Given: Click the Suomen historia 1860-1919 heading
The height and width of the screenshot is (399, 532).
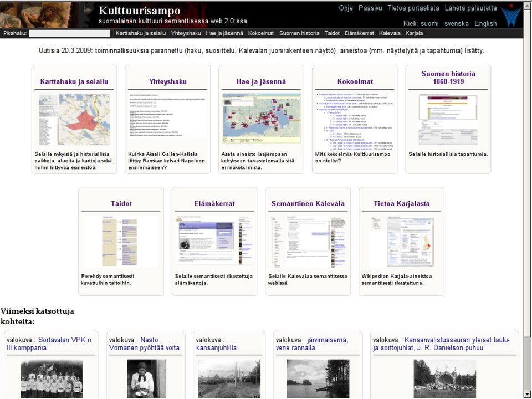Looking at the screenshot, I should (x=448, y=78).
